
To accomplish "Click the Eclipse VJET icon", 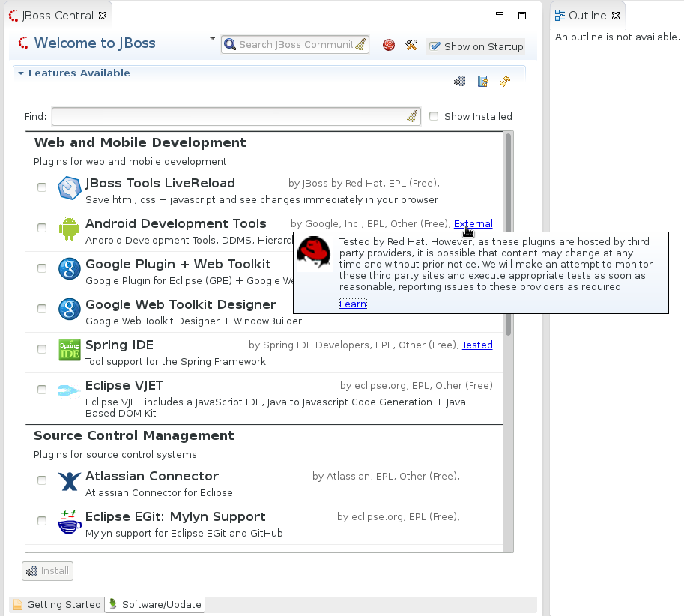I will click(x=70, y=390).
